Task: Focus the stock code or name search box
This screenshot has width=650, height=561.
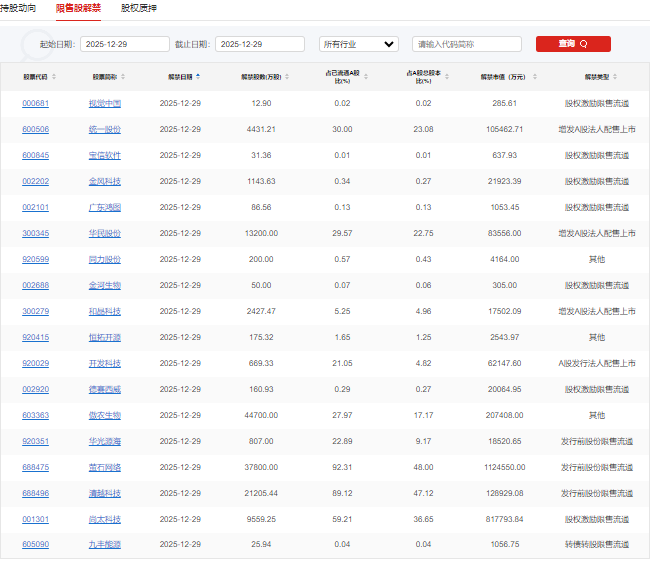Action: pos(466,44)
